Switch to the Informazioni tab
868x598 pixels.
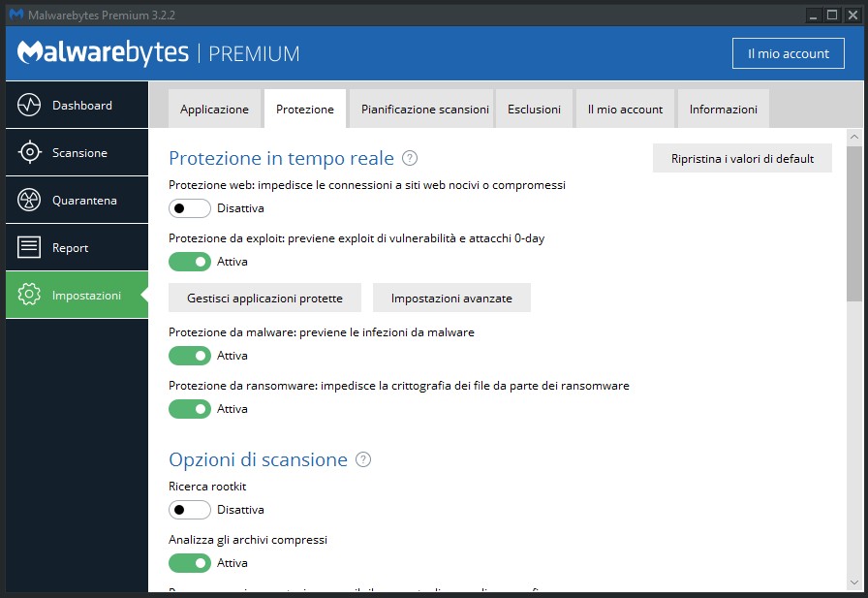click(x=724, y=110)
